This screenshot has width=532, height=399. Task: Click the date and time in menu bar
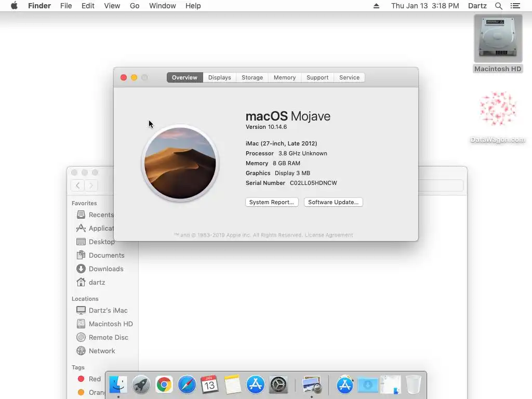[425, 6]
